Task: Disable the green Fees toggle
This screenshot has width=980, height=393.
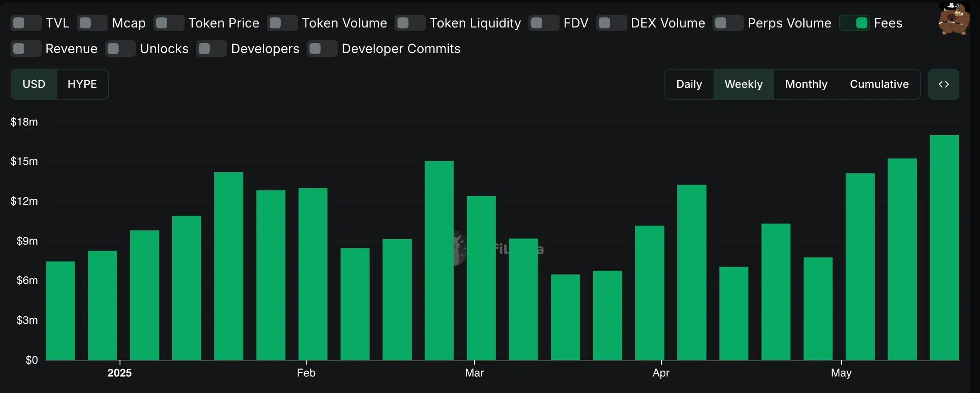Action: pos(855,23)
